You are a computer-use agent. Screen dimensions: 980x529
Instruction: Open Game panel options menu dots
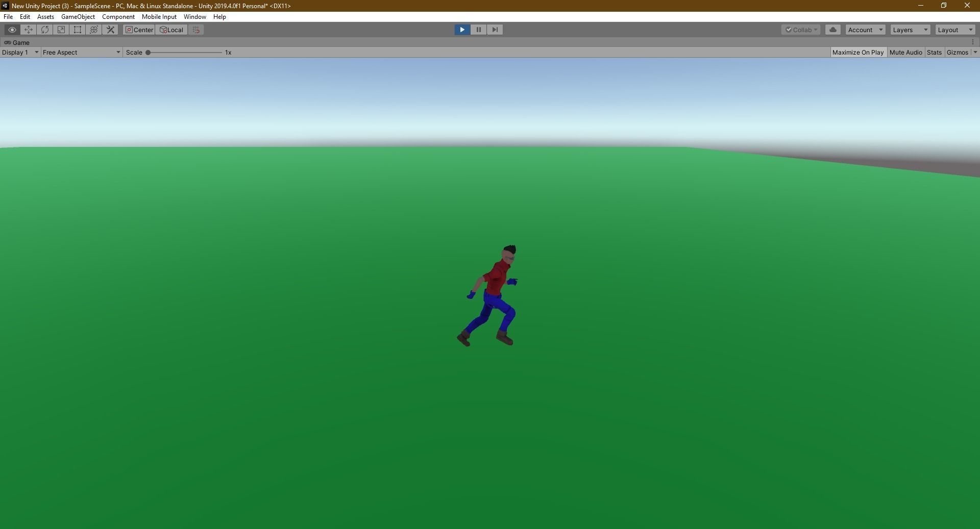click(x=973, y=42)
